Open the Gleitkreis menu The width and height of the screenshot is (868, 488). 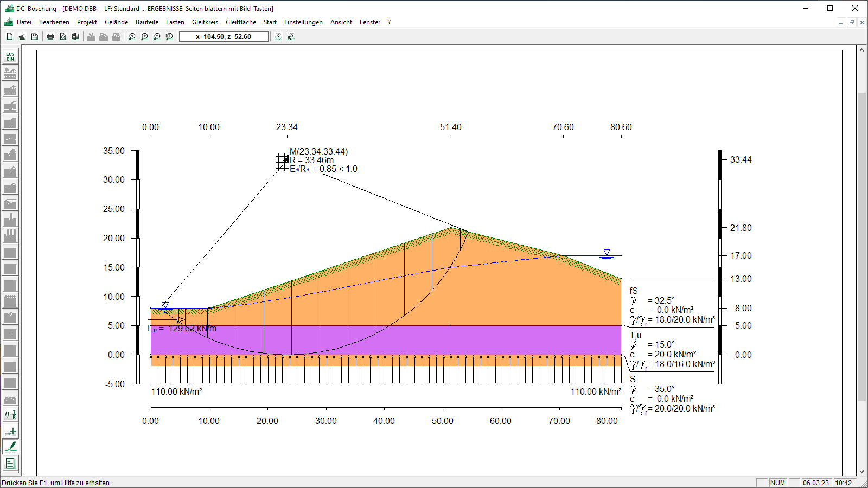click(x=205, y=22)
